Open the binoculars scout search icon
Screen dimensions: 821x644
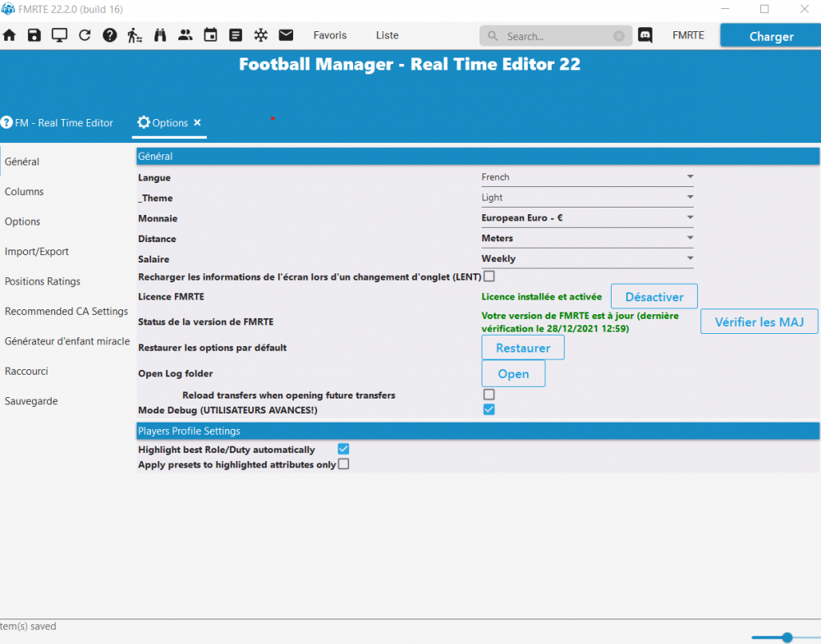tap(160, 35)
